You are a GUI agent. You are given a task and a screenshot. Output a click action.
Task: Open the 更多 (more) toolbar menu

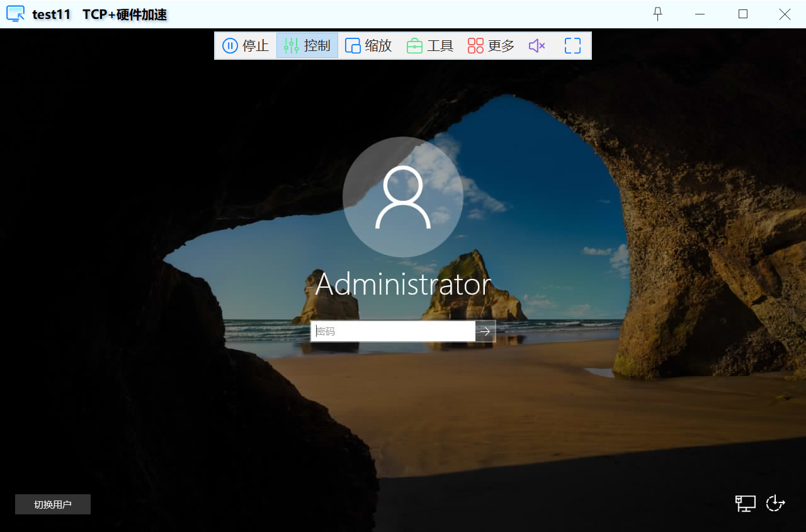point(491,45)
